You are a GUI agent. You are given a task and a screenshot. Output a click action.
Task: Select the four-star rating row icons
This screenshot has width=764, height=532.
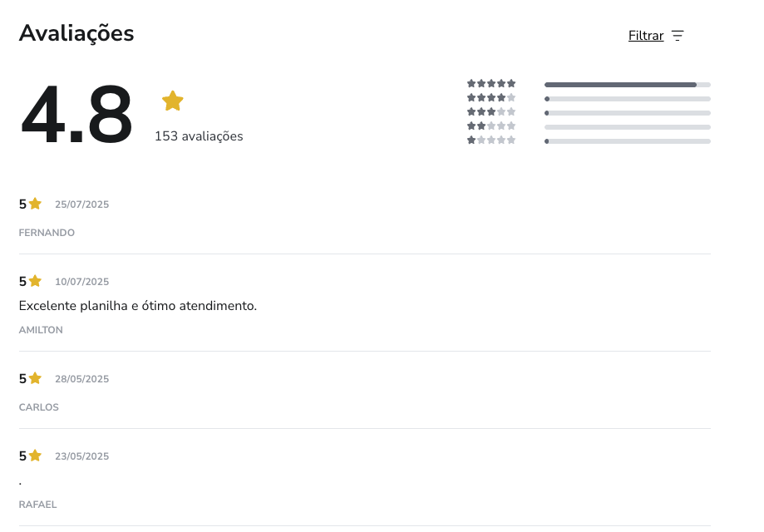(491, 97)
